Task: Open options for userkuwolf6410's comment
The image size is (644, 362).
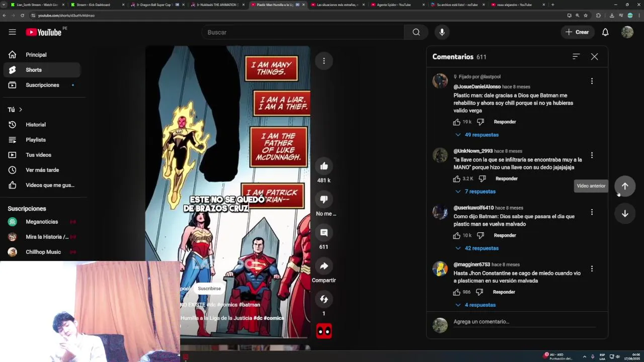Action: click(x=592, y=212)
